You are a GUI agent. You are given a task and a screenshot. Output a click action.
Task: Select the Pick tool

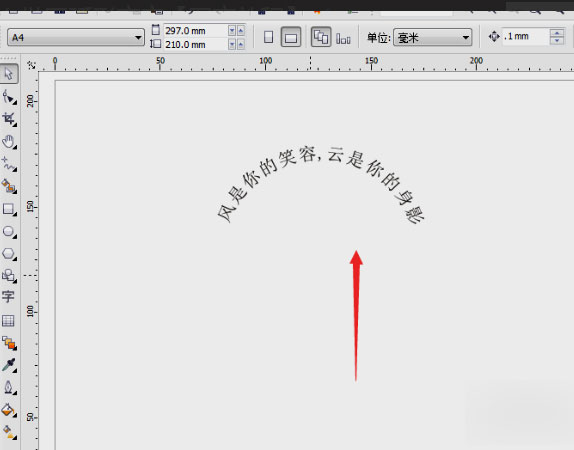coord(9,74)
